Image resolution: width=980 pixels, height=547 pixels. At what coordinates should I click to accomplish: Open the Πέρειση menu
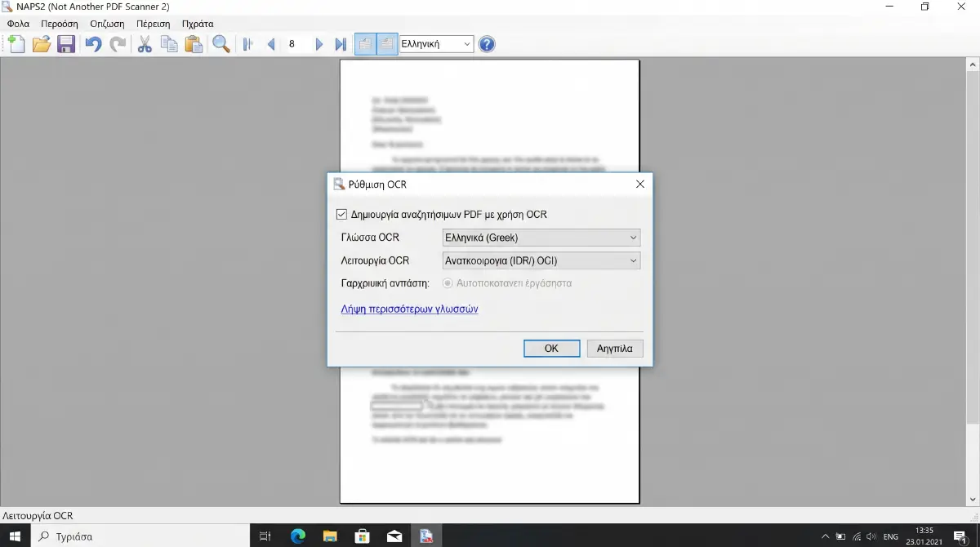tap(154, 24)
